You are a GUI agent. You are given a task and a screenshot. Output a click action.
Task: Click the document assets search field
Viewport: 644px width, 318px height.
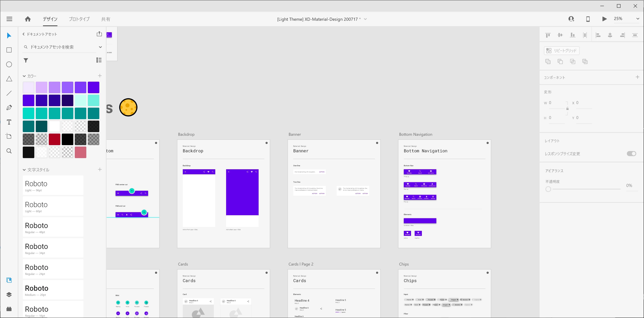coord(60,47)
